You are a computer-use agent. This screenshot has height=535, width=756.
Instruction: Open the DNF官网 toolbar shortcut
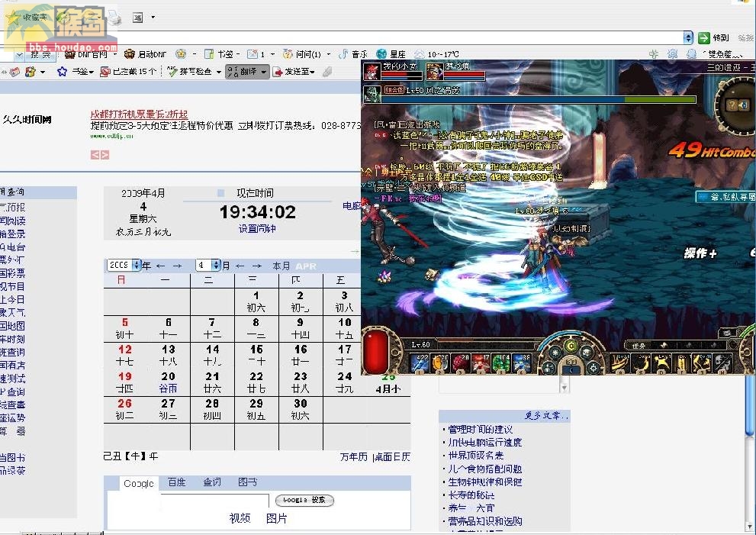pyautogui.click(x=85, y=54)
